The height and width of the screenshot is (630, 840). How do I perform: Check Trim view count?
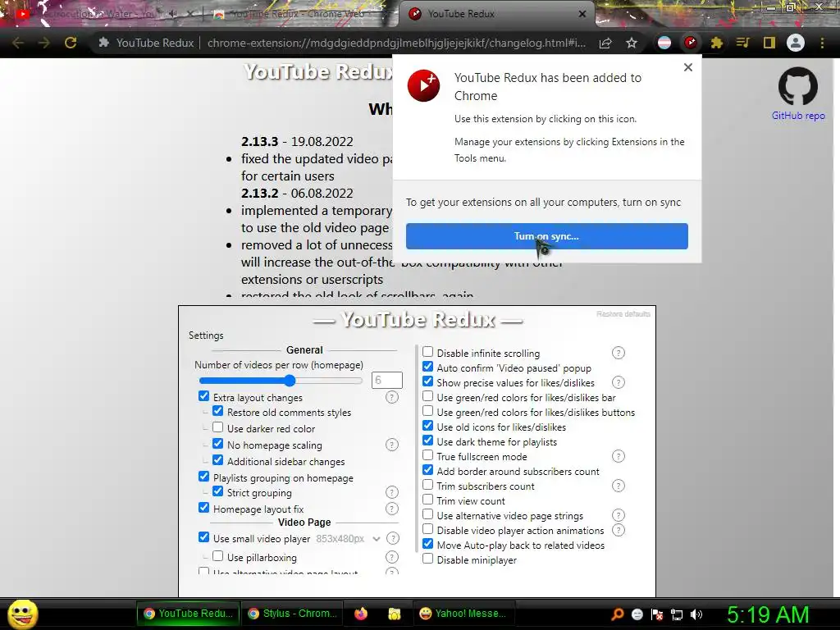(427, 500)
